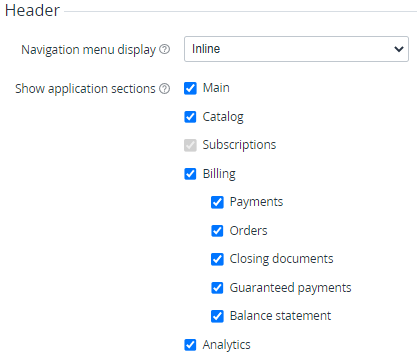Click the Closing documents label
The image size is (417, 360).
click(x=281, y=259)
